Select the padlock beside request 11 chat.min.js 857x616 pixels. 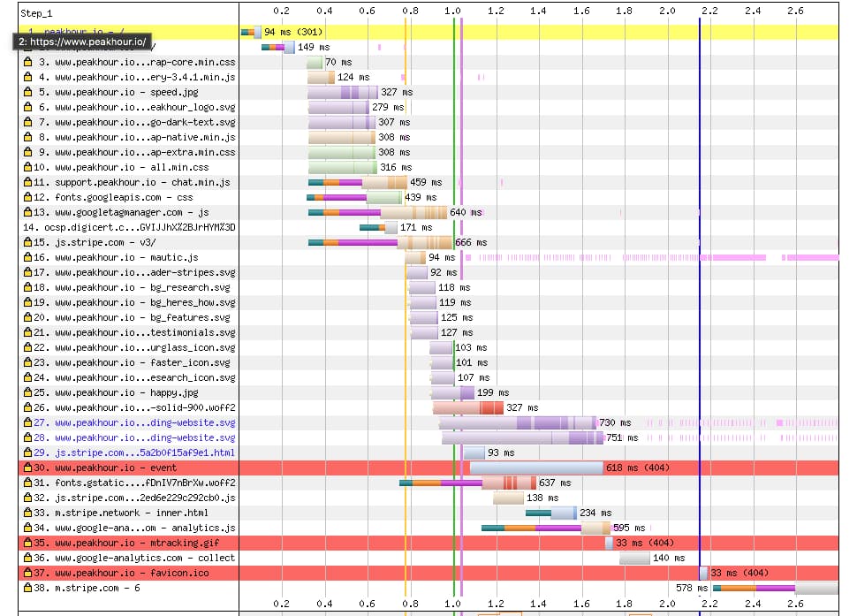(x=28, y=182)
